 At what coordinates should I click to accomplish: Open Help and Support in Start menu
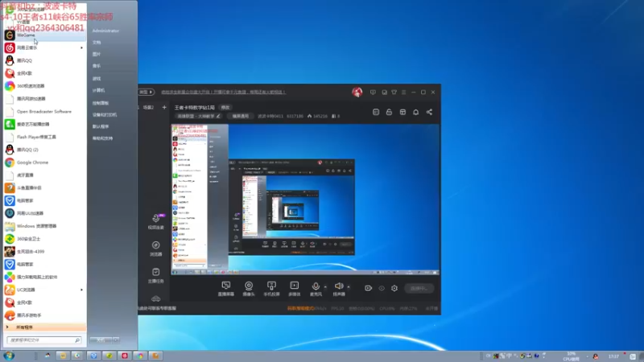pyautogui.click(x=103, y=138)
